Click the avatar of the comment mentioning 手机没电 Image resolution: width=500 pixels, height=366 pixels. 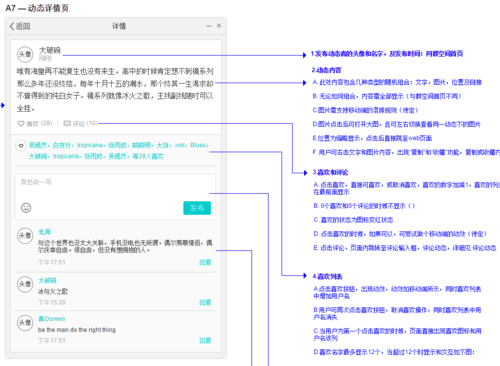pyautogui.click(x=25, y=236)
